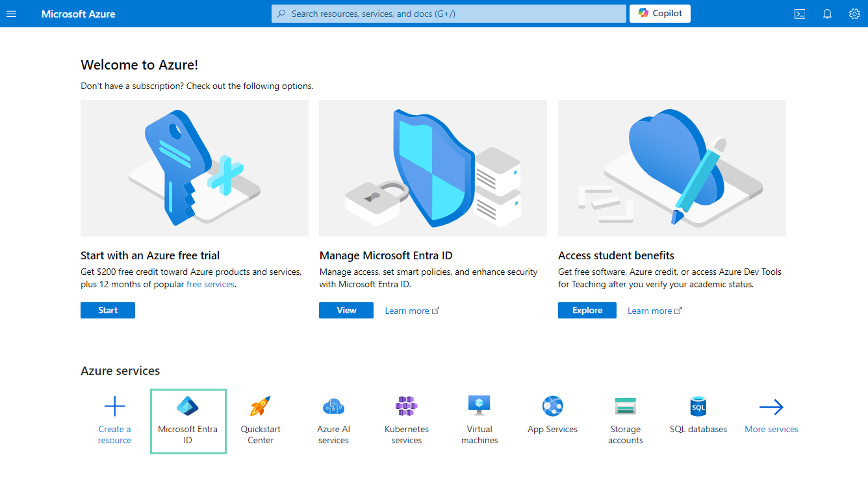Focus the search resources box
The width and height of the screenshot is (868, 479).
(449, 14)
